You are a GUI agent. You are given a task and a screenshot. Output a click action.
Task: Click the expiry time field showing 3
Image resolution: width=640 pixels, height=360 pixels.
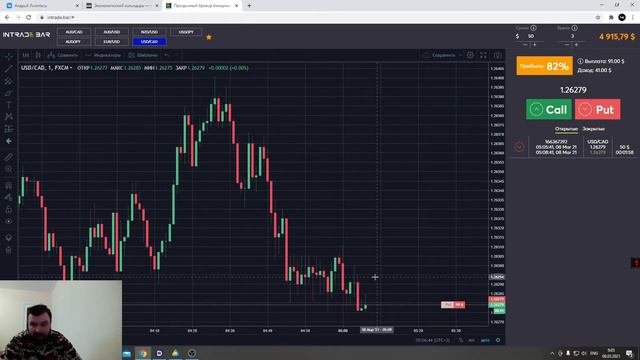(x=572, y=36)
